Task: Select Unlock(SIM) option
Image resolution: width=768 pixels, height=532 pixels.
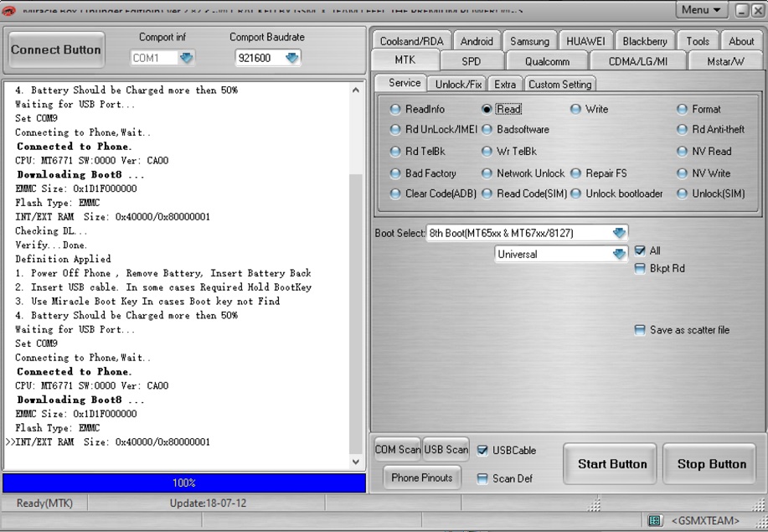Action: (x=711, y=194)
